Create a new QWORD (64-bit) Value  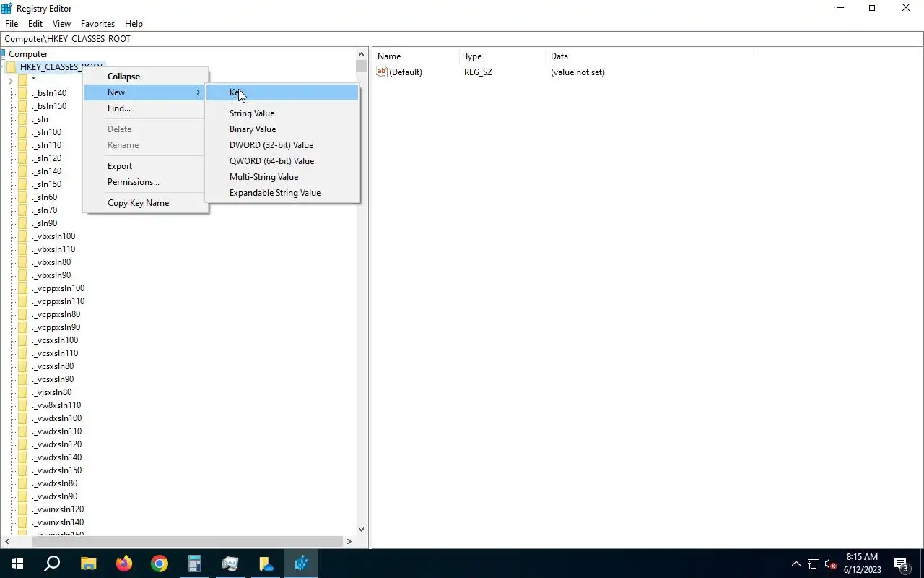point(282,161)
